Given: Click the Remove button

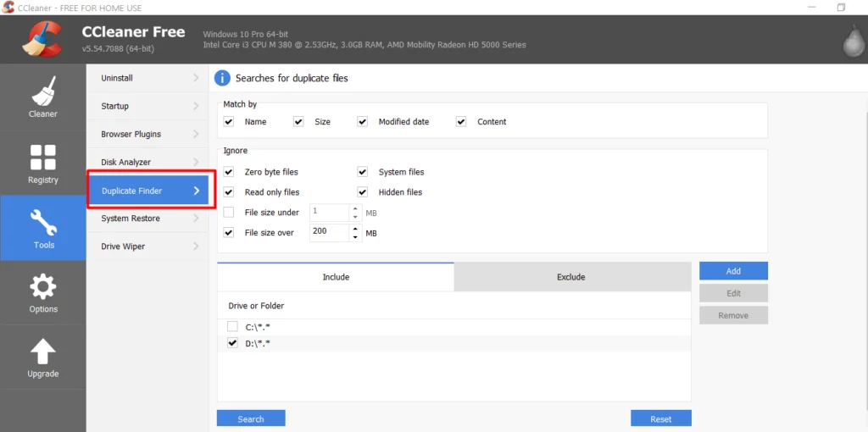Looking at the screenshot, I should pos(733,315).
